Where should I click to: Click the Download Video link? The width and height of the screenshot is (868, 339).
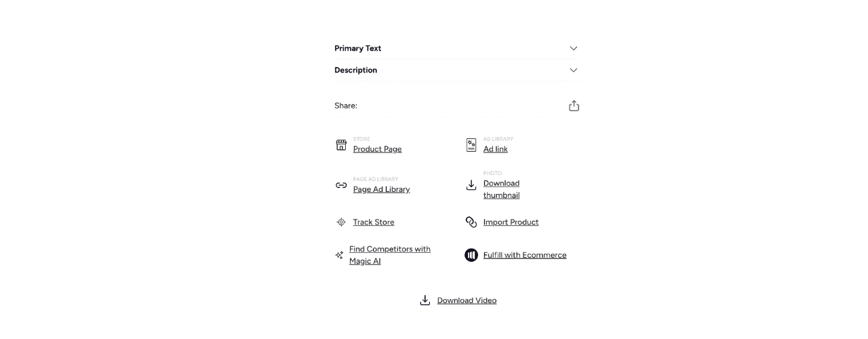tap(467, 300)
